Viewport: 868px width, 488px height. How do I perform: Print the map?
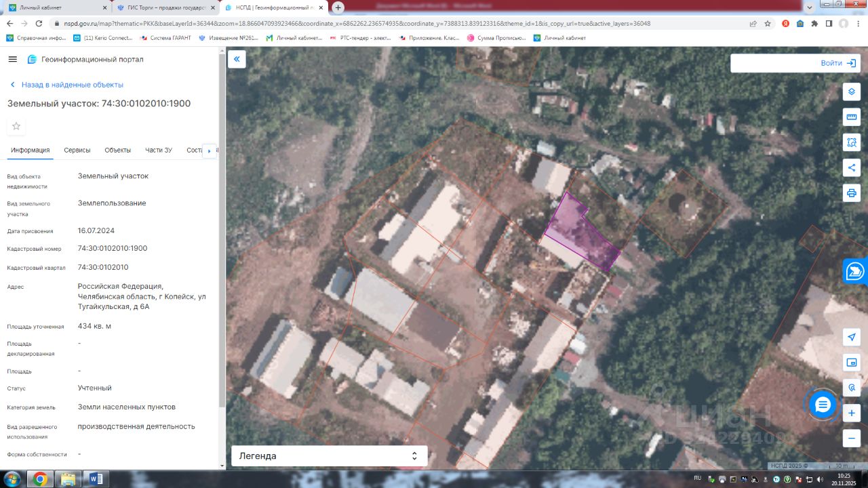(x=852, y=192)
